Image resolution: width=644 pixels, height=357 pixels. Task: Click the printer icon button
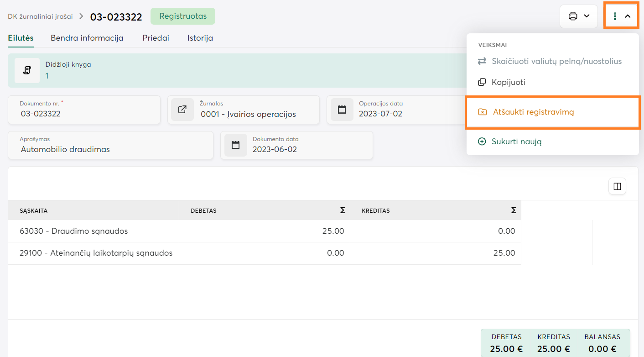573,16
